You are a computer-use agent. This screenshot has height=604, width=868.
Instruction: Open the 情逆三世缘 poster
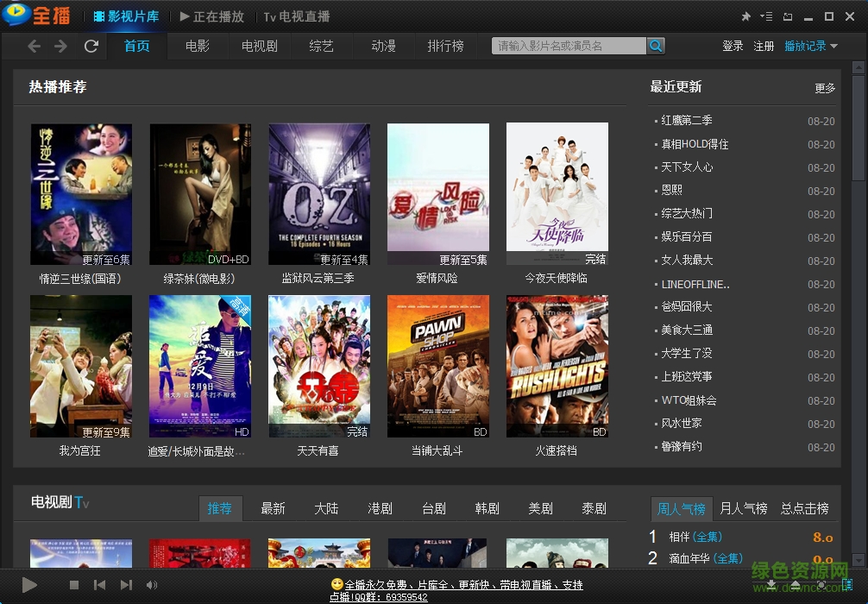click(81, 194)
